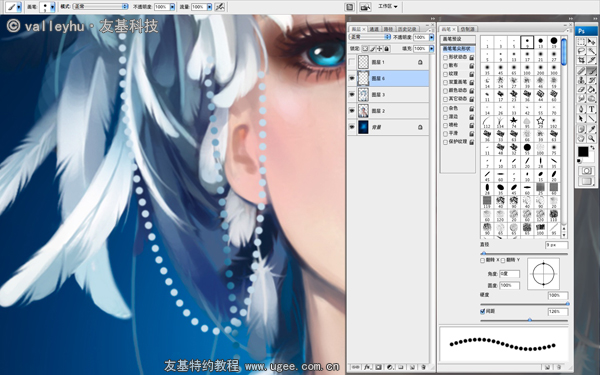Click the brush 直径 diameter input field
The height and width of the screenshot is (375, 600).
point(556,245)
